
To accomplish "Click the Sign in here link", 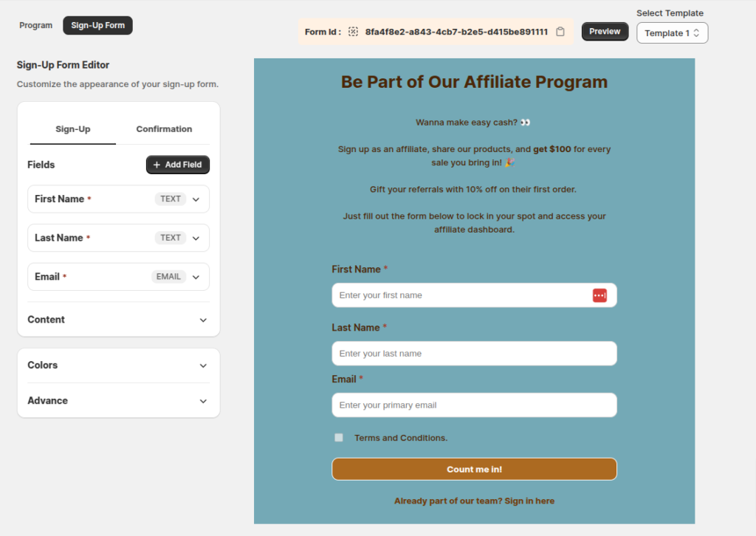I will click(x=530, y=501).
